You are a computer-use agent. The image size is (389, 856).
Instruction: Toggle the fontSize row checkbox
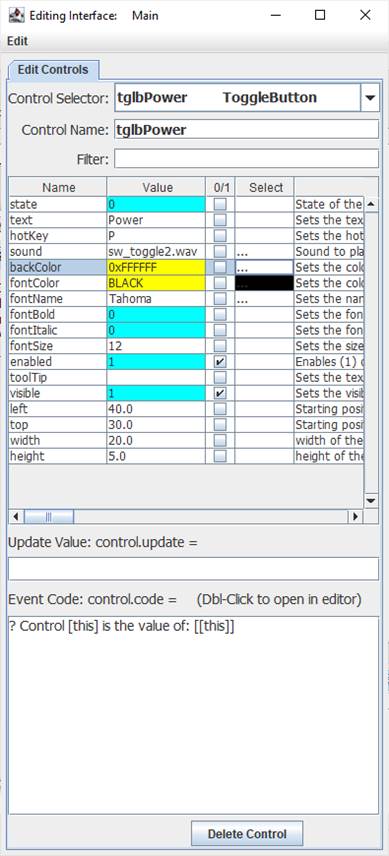coord(220,346)
